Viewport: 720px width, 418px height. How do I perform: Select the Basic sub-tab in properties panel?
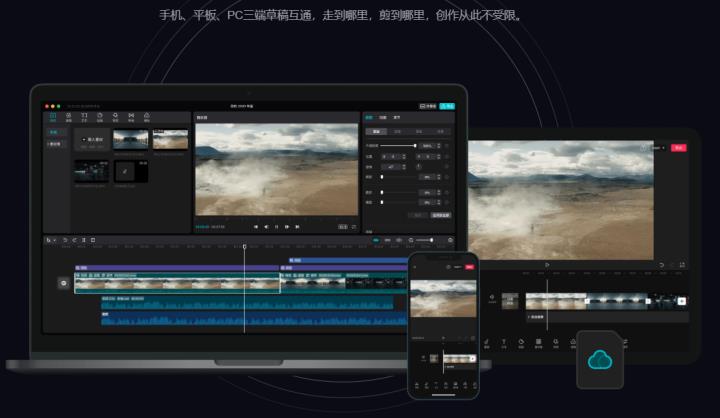376,131
